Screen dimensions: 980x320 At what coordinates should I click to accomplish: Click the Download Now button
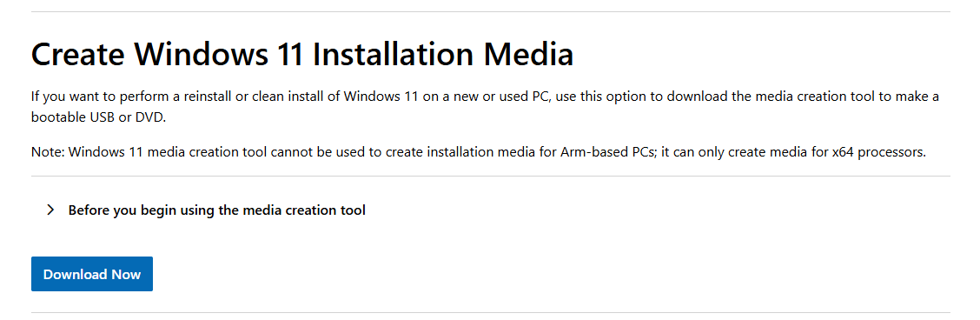(x=92, y=274)
